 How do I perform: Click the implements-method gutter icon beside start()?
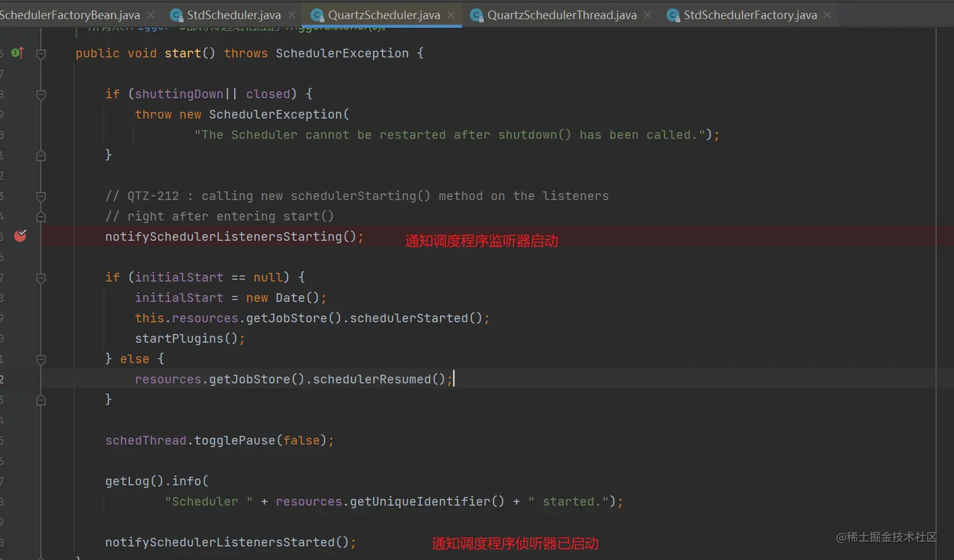18,53
